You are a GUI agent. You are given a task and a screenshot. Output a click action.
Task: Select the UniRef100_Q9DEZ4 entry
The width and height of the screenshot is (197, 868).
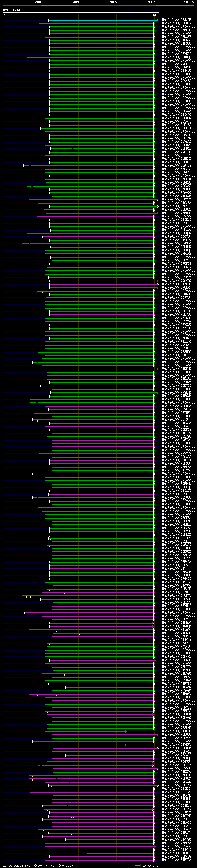pyautogui.click(x=177, y=64)
